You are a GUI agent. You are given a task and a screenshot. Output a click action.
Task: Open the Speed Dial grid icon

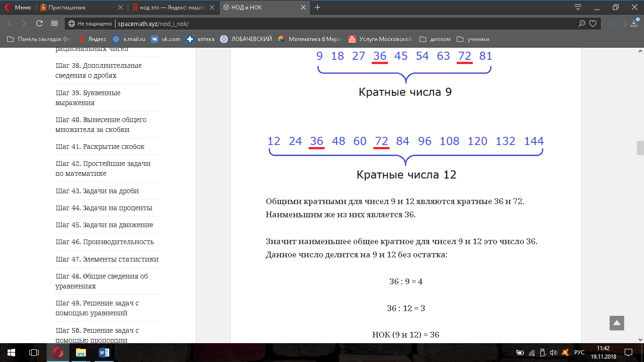54,23
